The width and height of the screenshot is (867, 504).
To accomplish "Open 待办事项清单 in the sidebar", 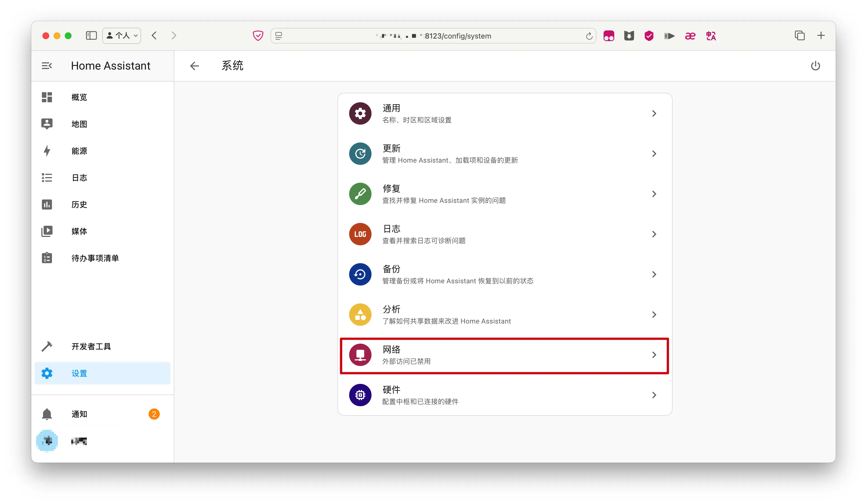I will [x=95, y=258].
